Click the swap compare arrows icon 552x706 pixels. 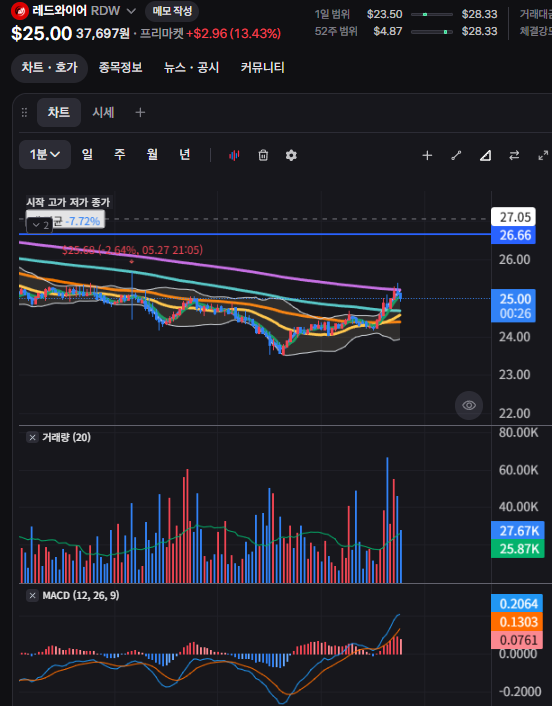pos(514,155)
